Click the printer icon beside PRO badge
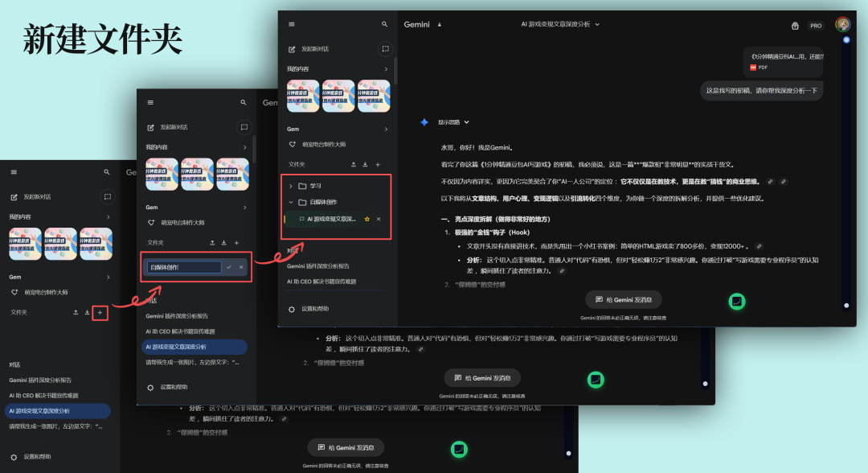 (795, 26)
